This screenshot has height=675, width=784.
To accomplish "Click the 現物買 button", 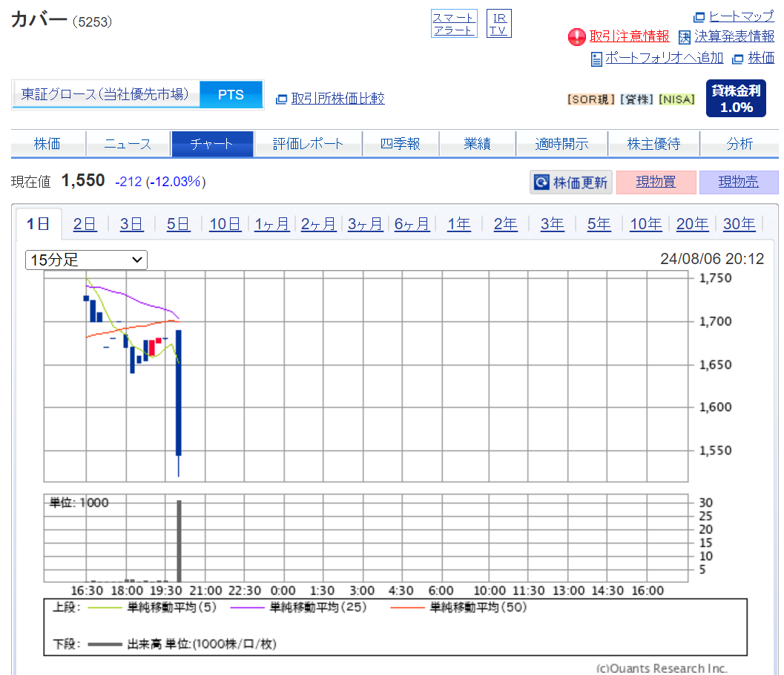I will click(x=656, y=182).
